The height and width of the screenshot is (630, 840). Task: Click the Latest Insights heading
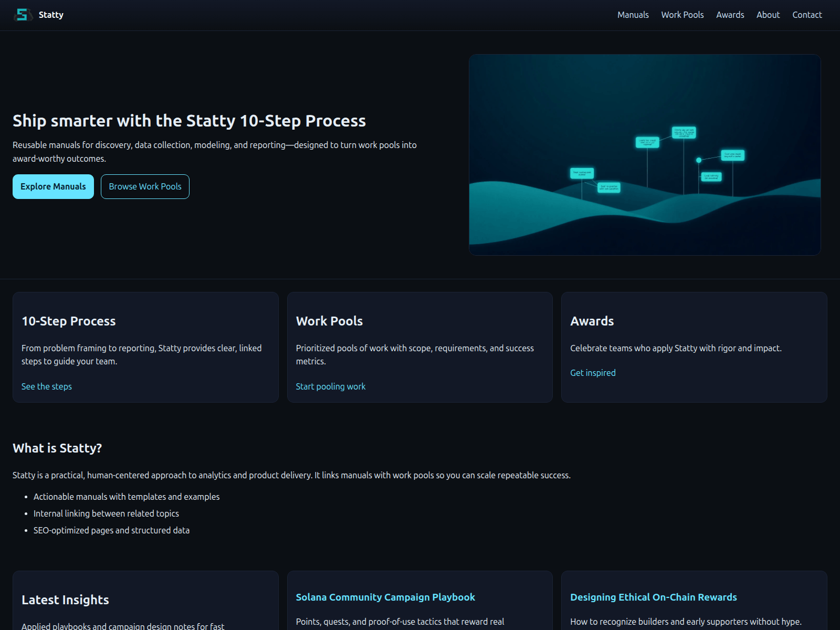pos(65,600)
